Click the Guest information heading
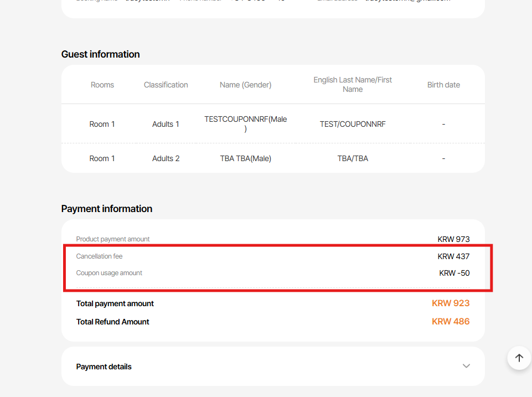 100,54
